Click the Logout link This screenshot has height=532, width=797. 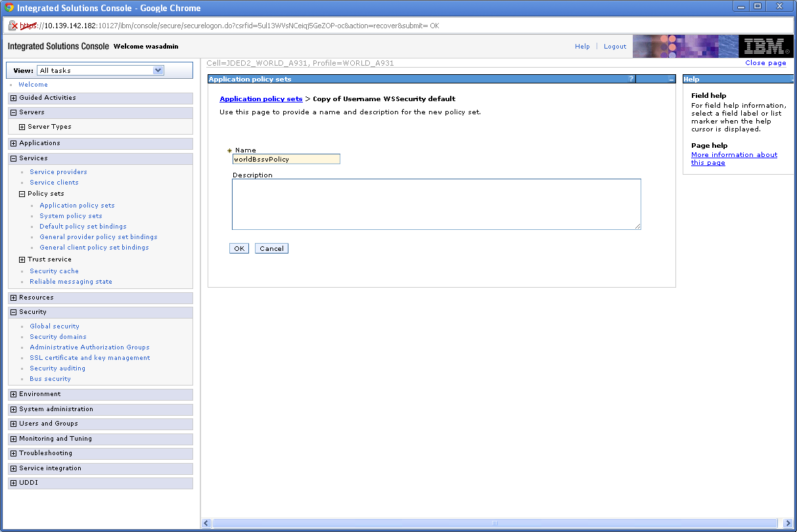coord(615,47)
